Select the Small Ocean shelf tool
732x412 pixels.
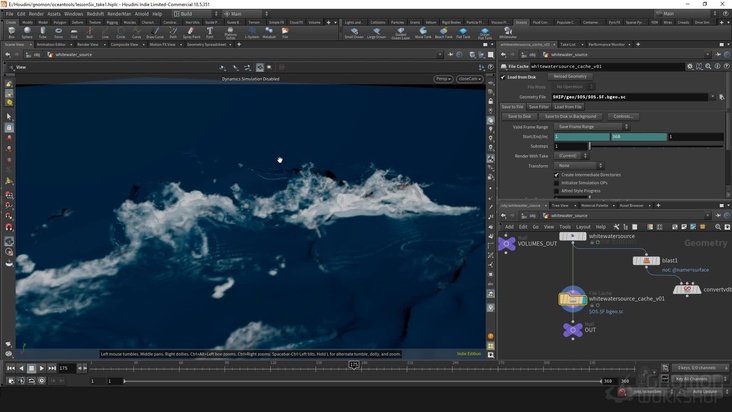[354, 33]
